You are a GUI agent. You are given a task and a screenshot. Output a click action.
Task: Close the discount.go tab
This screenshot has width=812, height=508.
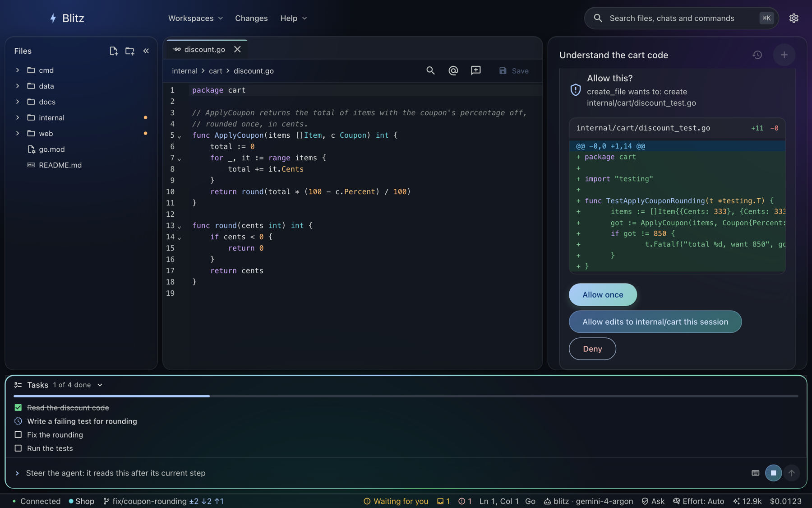coord(237,49)
